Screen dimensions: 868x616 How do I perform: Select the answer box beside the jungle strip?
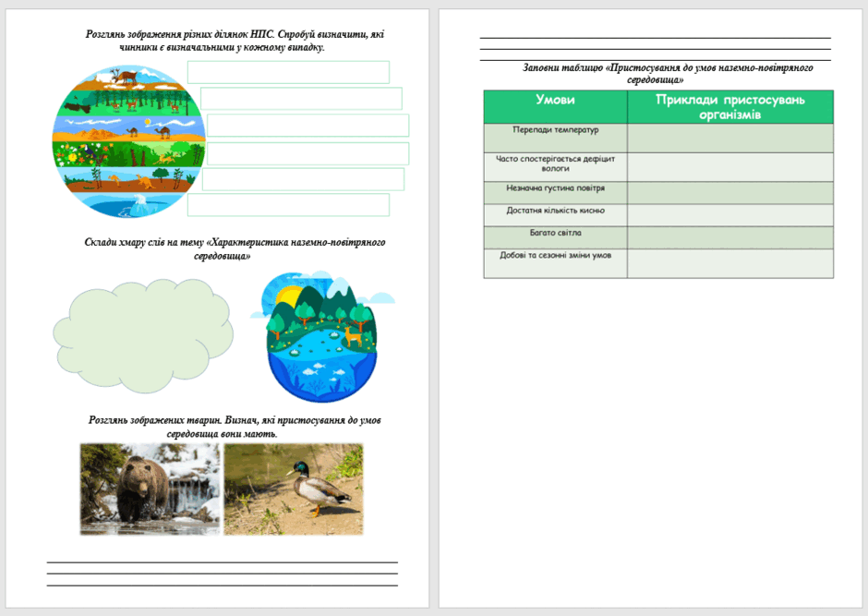click(307, 153)
